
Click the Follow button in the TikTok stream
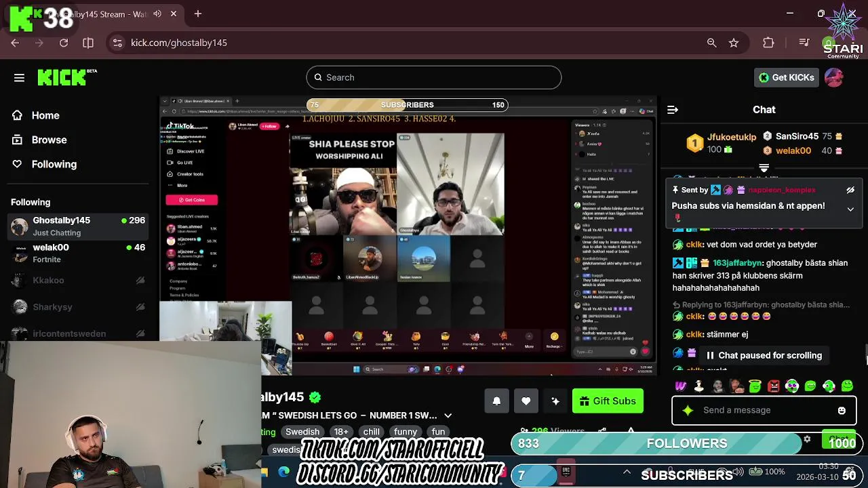[x=270, y=126]
